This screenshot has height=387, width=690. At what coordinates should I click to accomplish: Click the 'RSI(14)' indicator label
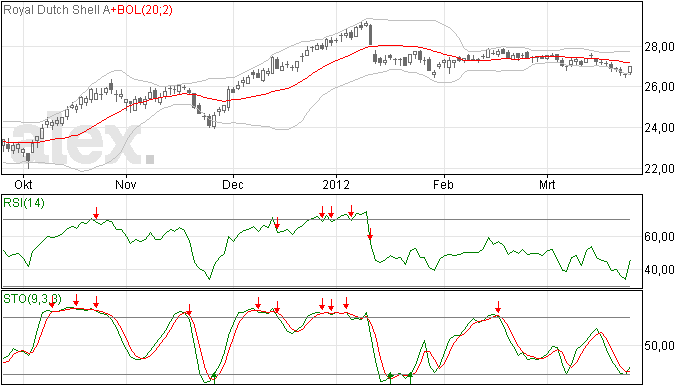coord(24,203)
